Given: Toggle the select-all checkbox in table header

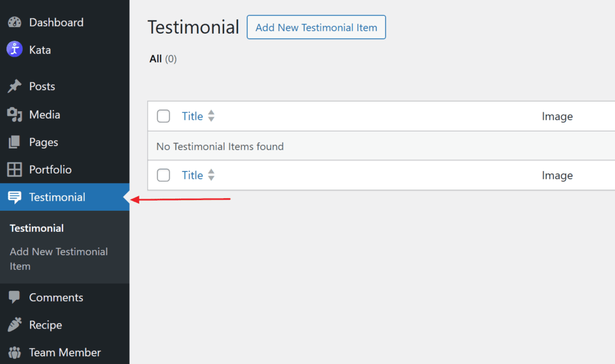Looking at the screenshot, I should [x=163, y=116].
